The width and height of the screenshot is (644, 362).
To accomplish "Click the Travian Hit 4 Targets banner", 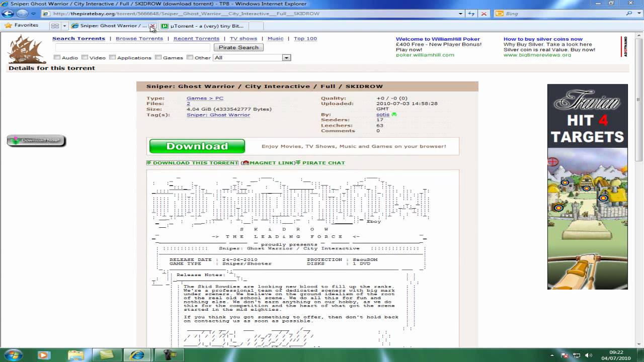I will click(588, 187).
